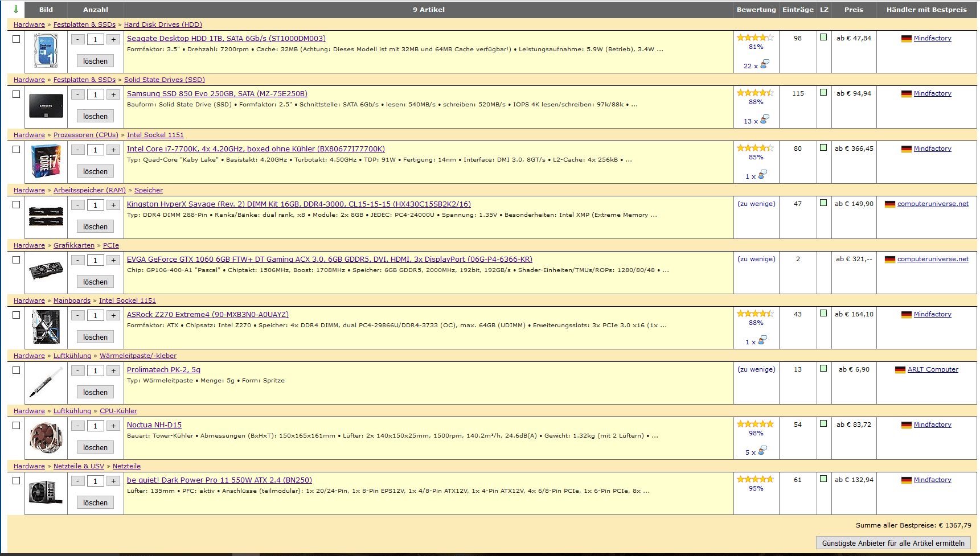Click the star rating of Intel Core i7-7700K

(756, 148)
